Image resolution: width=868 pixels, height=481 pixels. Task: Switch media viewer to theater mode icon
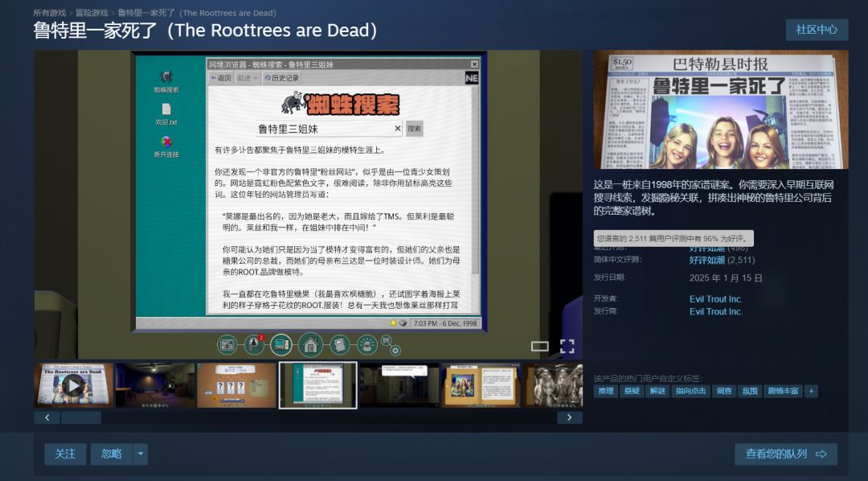[x=540, y=347]
